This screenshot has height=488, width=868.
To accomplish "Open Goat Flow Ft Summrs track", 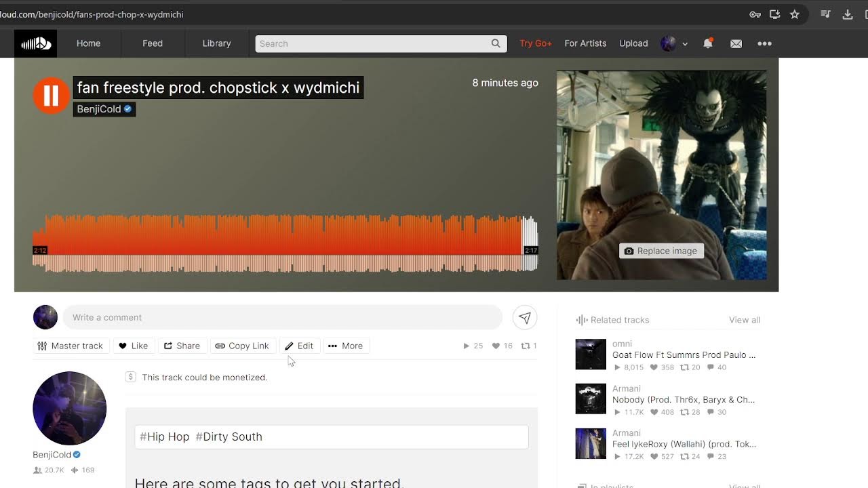I will click(684, 354).
